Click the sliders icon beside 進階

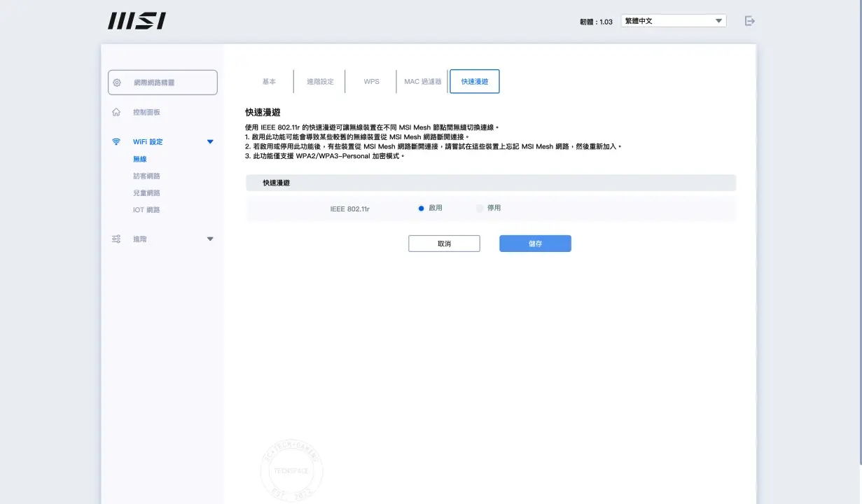click(116, 239)
